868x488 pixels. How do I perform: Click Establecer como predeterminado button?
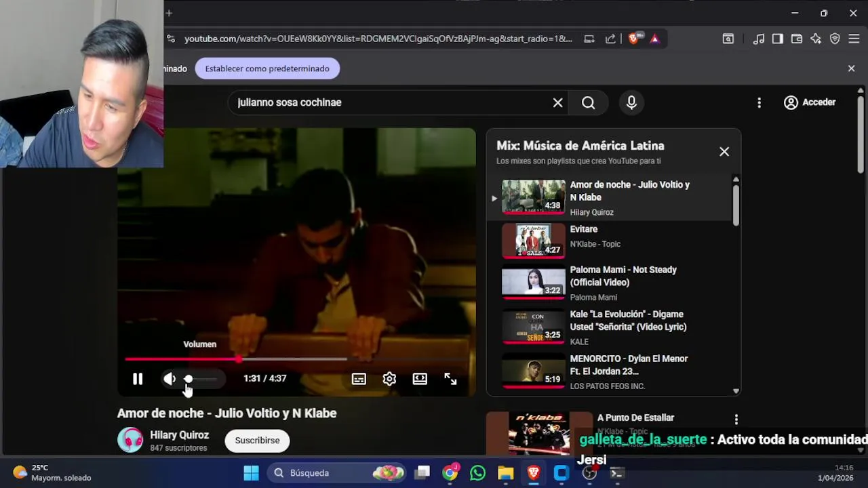coord(267,68)
